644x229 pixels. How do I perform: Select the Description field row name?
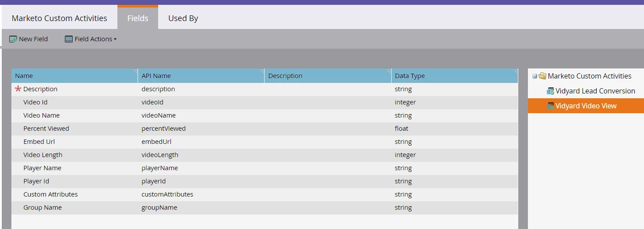pos(40,89)
